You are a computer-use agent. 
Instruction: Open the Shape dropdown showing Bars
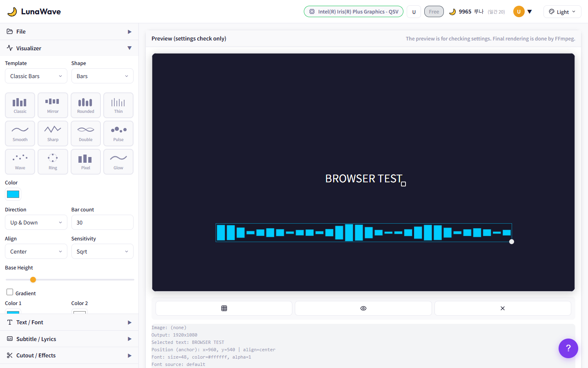click(102, 76)
